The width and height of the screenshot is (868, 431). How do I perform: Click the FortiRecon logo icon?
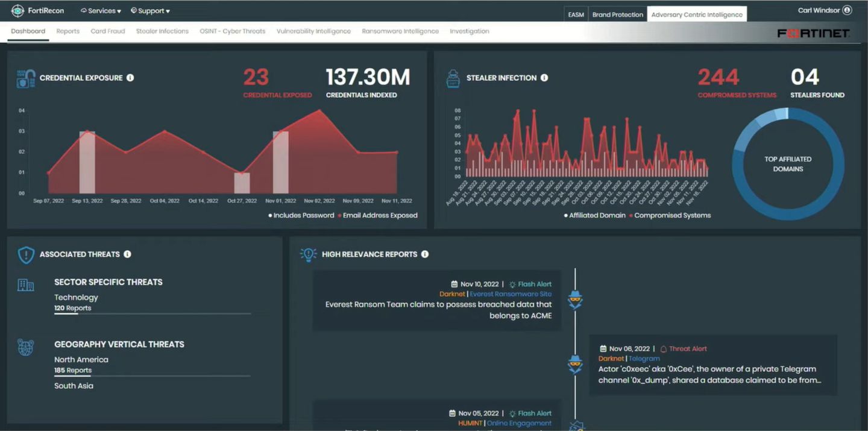click(x=17, y=10)
